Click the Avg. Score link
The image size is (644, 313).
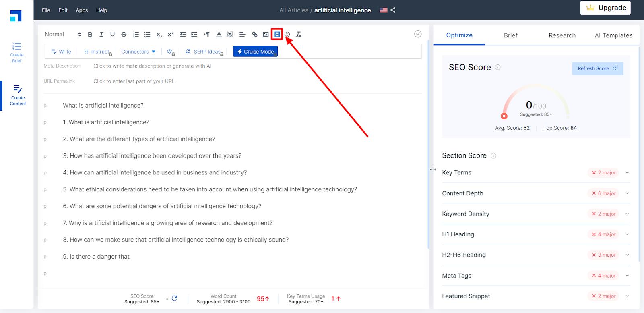(x=512, y=128)
